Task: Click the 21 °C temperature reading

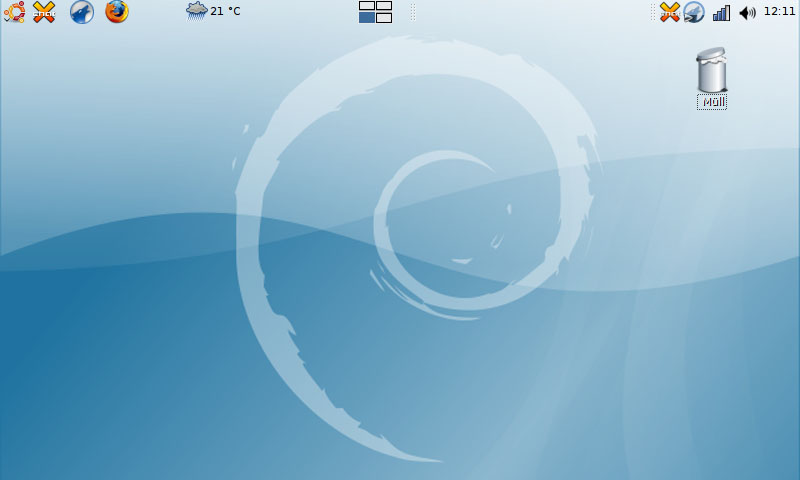Action: [225, 12]
